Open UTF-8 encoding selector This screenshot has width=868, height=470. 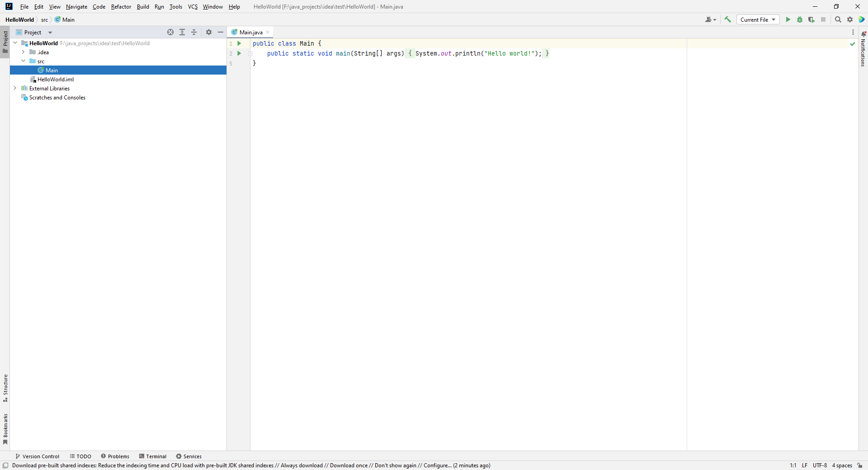coord(820,465)
